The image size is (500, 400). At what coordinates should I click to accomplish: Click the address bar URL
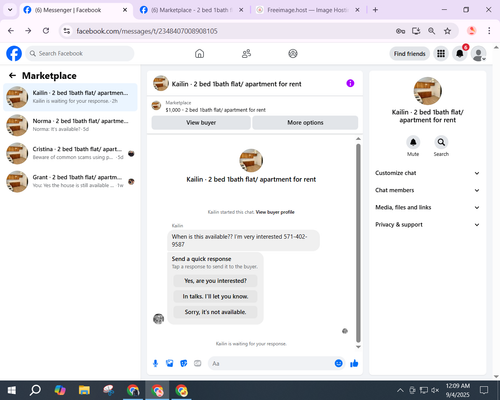(x=147, y=31)
